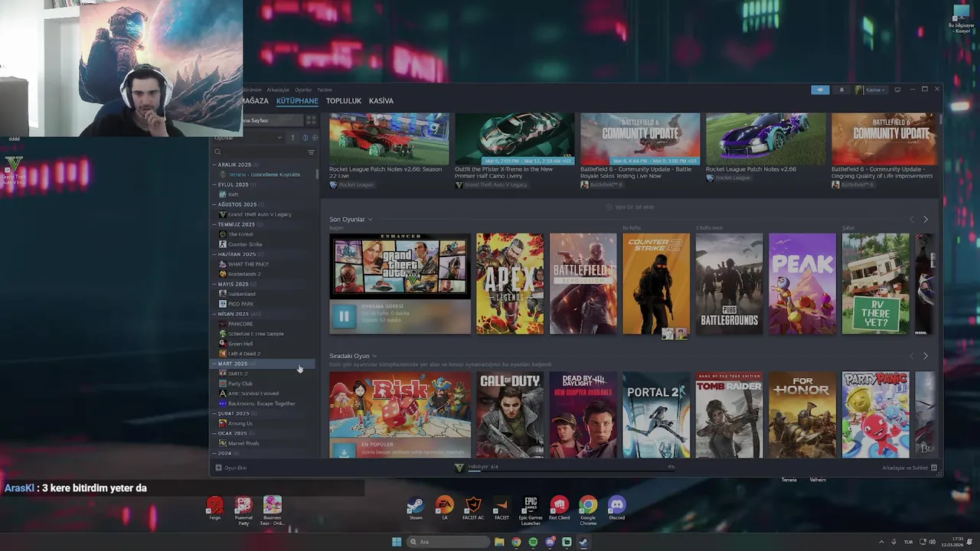Viewport: 980px width, 551px height.
Task: Select The Forest in library list
Action: [x=240, y=234]
